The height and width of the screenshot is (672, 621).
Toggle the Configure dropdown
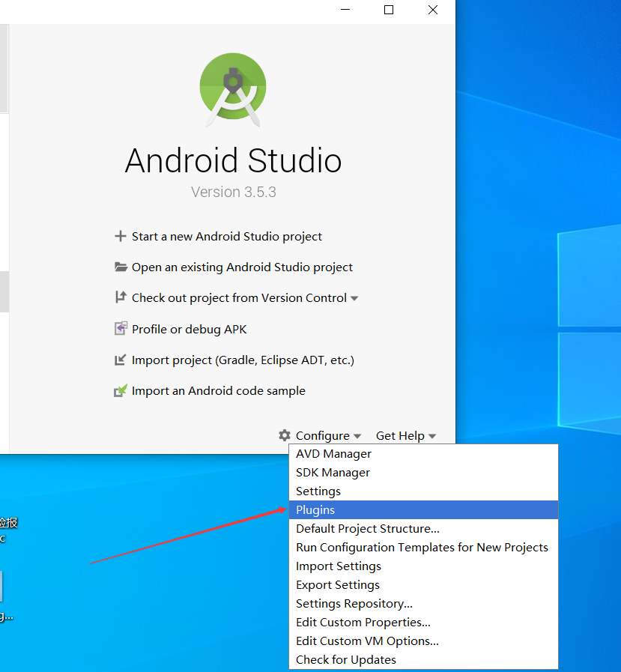(x=328, y=436)
